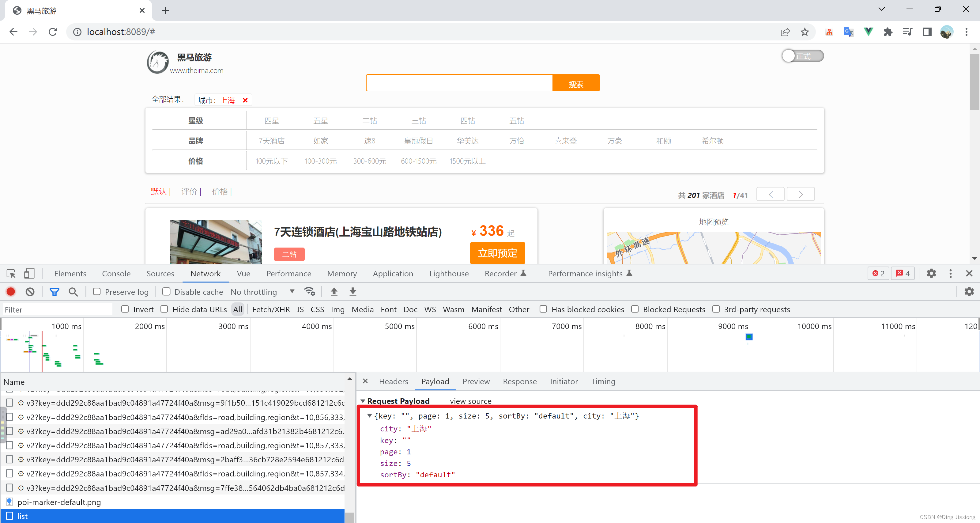The image size is (980, 523).
Task: Click the orange 搜索 search button
Action: (x=576, y=83)
